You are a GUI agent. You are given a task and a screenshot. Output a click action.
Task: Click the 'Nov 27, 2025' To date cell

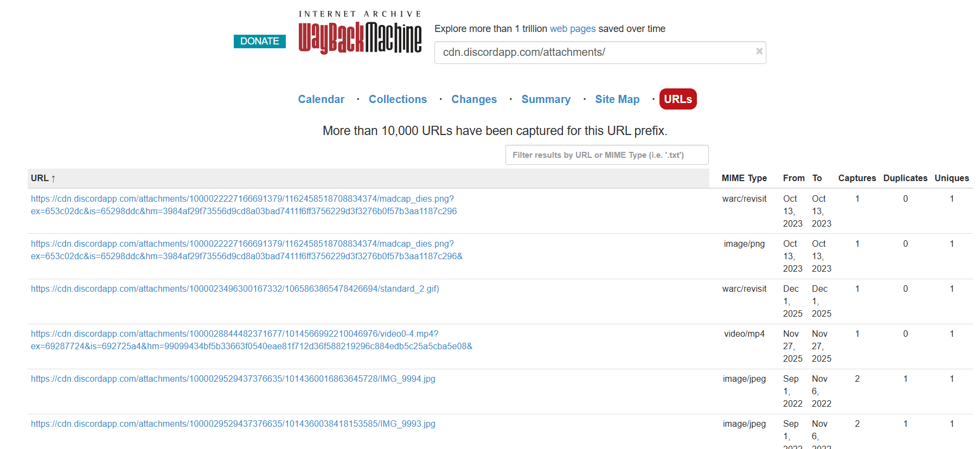[821, 347]
